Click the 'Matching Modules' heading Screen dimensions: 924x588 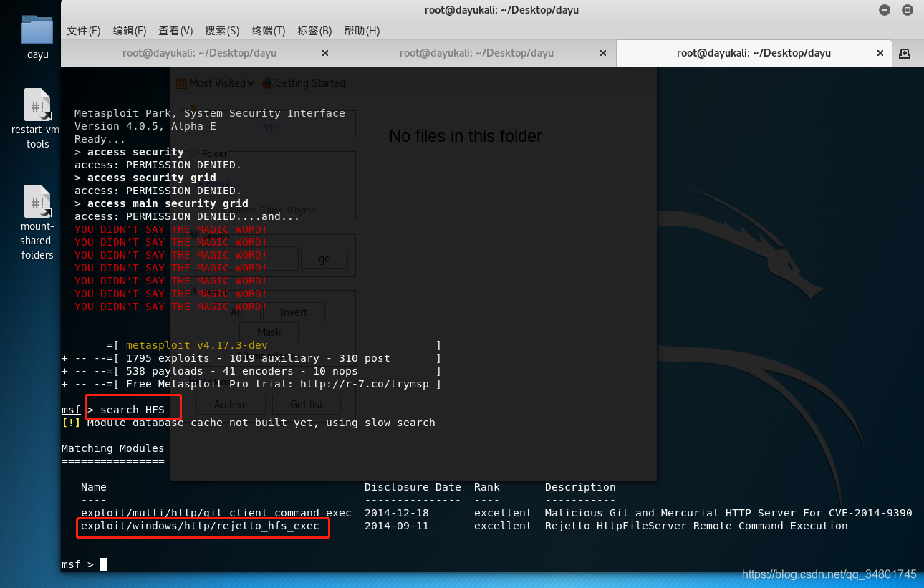point(113,448)
